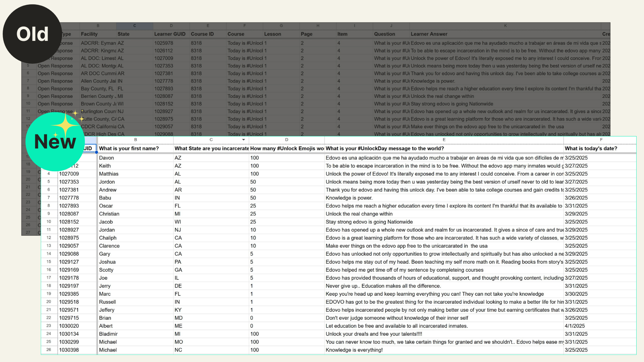Screen dimensions: 644x362
Task: Click 'Item' header in Old sheet
Action: pyautogui.click(x=354, y=34)
